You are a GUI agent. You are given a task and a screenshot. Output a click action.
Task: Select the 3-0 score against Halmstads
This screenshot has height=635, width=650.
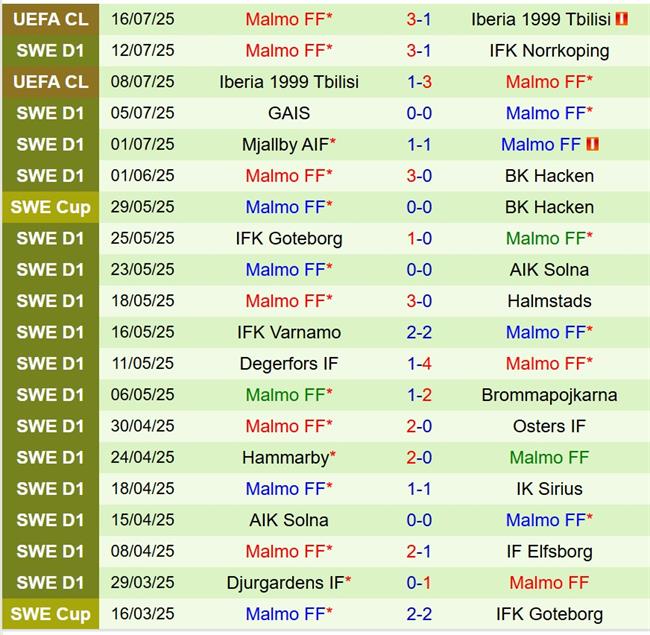419,301
